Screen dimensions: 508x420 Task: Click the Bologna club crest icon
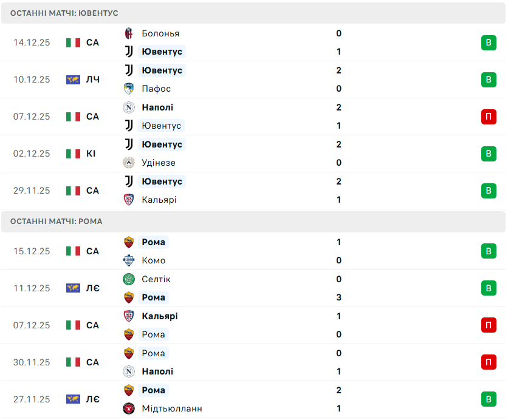[x=129, y=33]
